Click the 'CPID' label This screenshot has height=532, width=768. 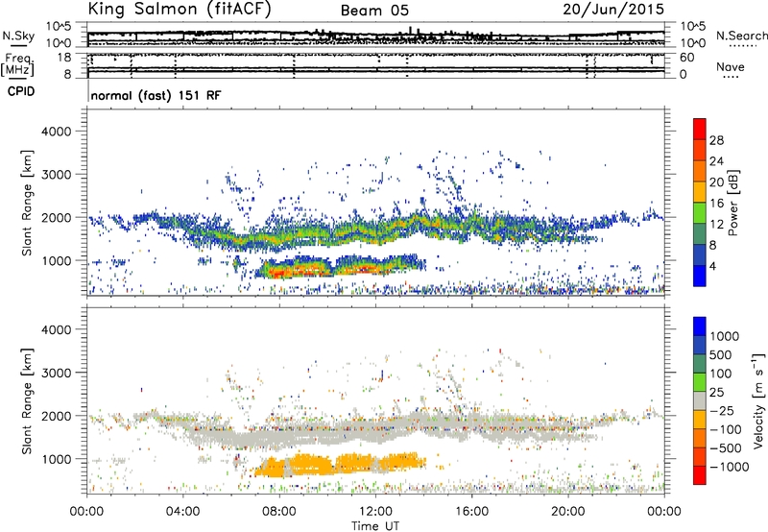(x=21, y=91)
